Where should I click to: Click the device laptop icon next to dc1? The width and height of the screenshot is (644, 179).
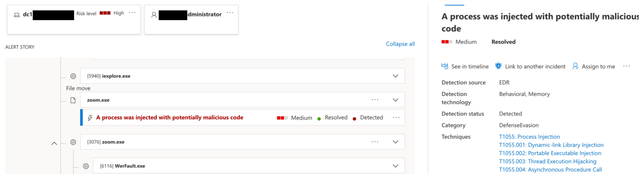pyautogui.click(x=17, y=15)
